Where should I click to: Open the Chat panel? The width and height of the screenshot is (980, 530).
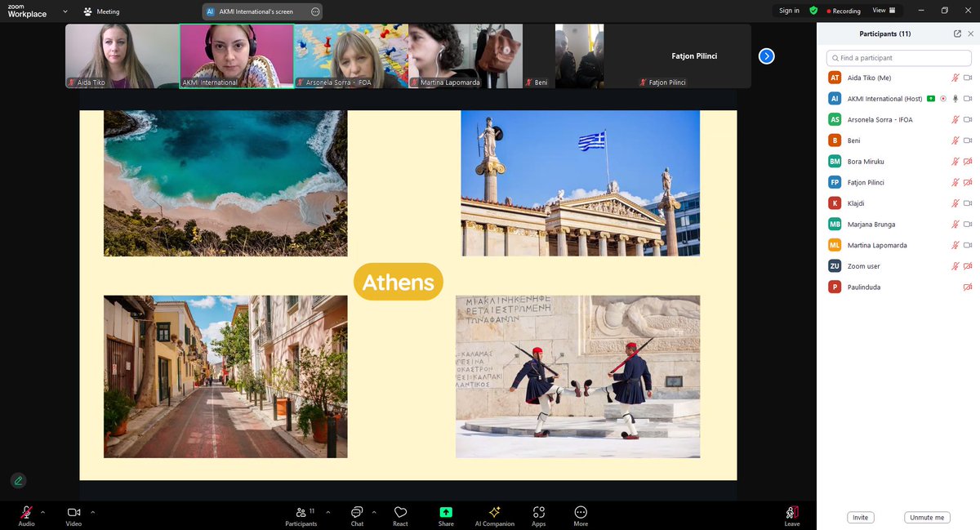357,512
